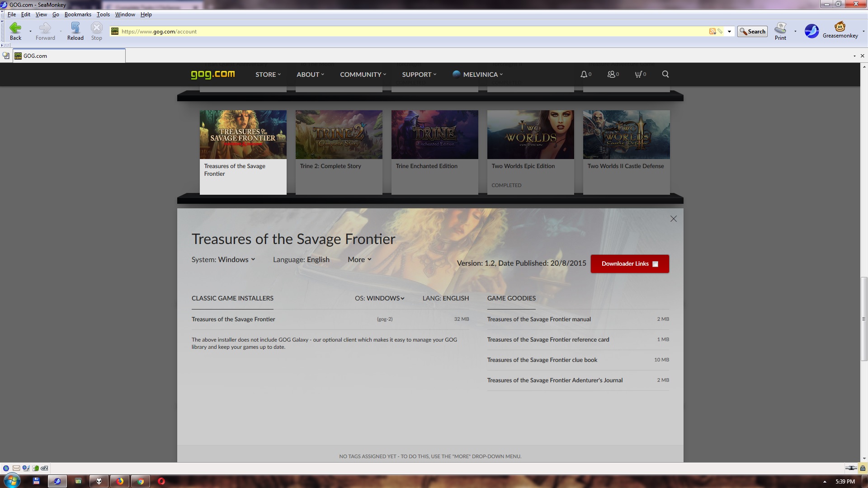Open the list all tabs arrow

[x=854, y=56]
